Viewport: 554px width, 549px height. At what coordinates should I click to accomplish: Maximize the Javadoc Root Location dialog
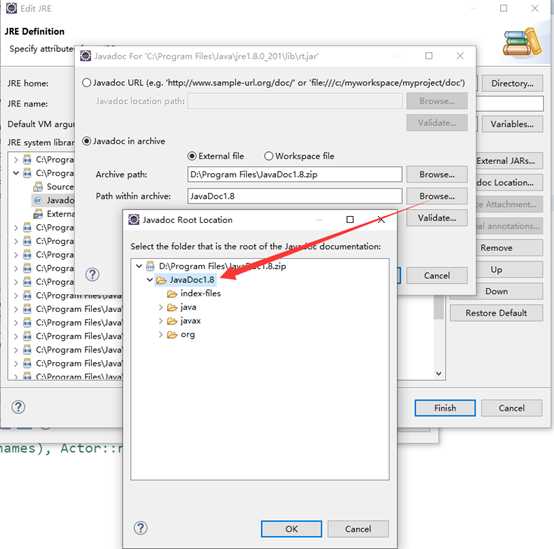coord(350,220)
